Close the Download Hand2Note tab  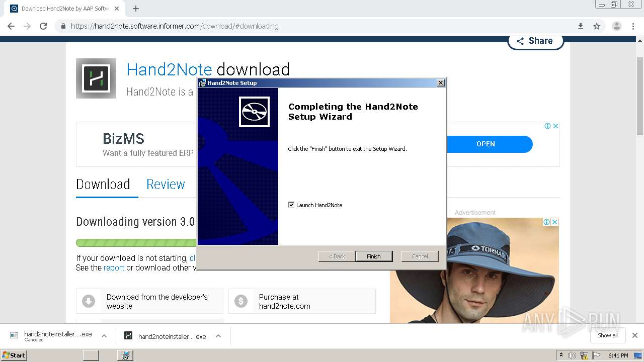pos(117,9)
